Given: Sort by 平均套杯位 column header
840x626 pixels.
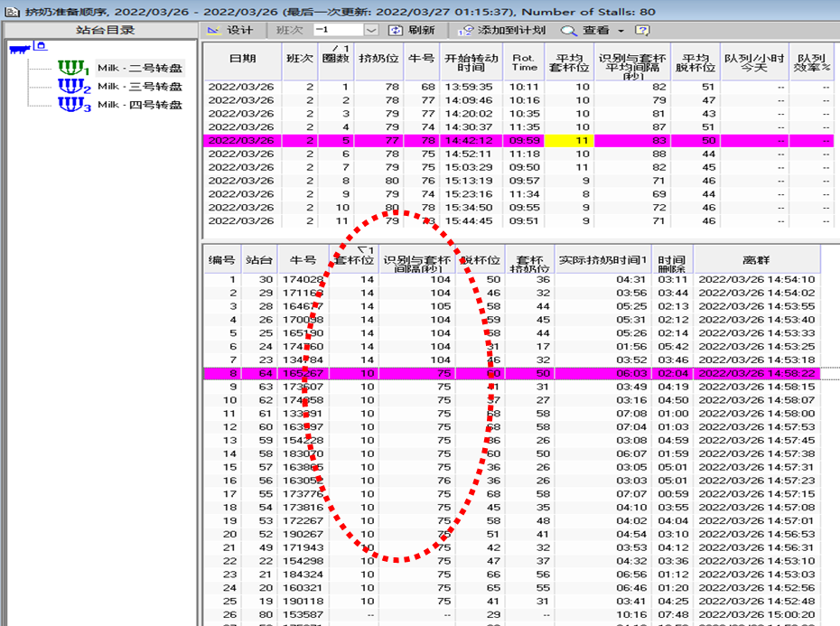Looking at the screenshot, I should click(569, 61).
